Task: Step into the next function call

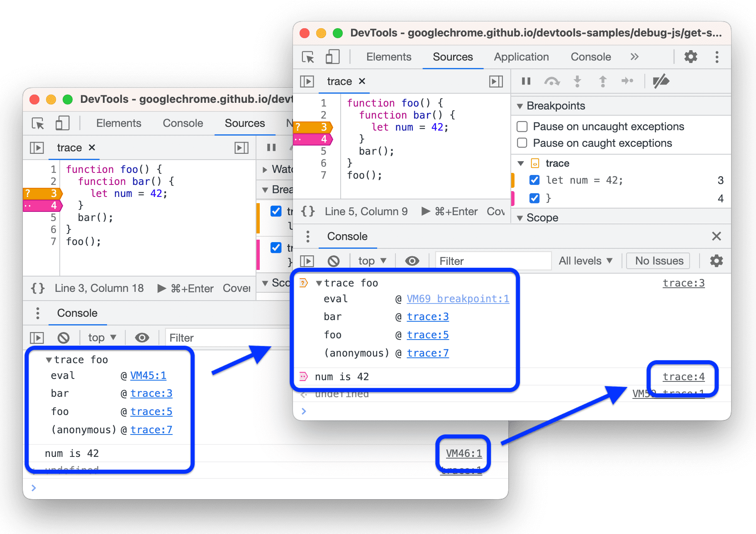Action: coord(577,81)
